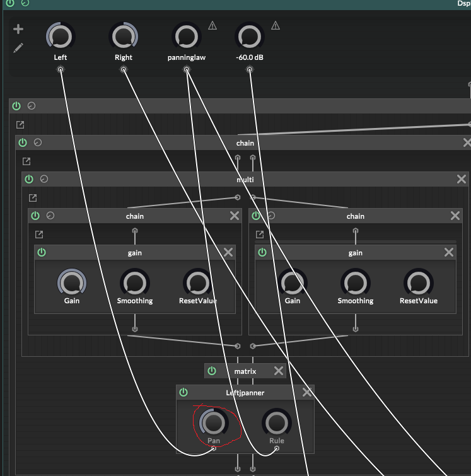Click the connection dot below the Left knob
The width and height of the screenshot is (471, 476).
(61, 70)
